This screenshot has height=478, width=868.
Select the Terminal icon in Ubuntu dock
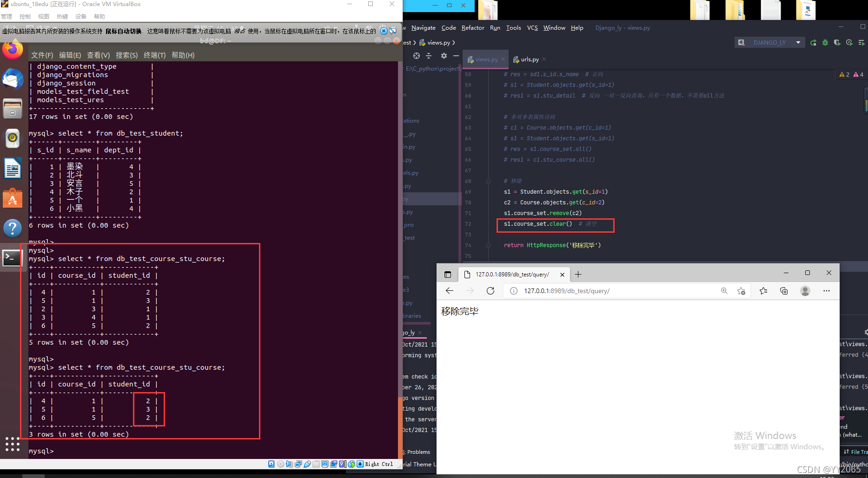tap(13, 258)
